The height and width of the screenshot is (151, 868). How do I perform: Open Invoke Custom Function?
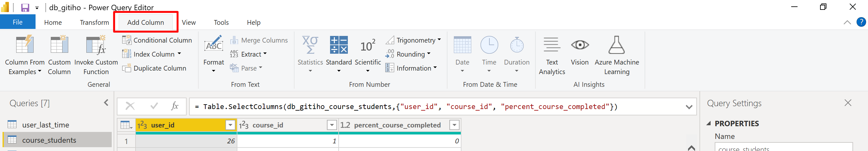(x=96, y=55)
